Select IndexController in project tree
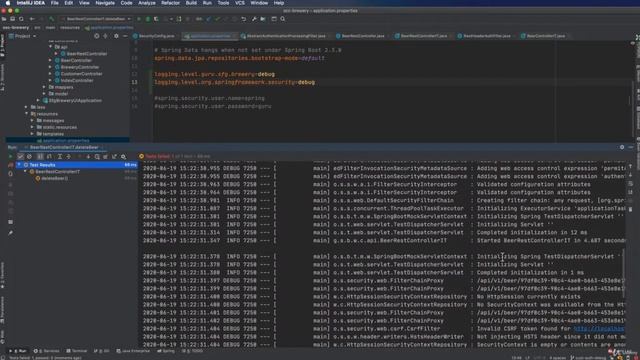 tap(77, 80)
